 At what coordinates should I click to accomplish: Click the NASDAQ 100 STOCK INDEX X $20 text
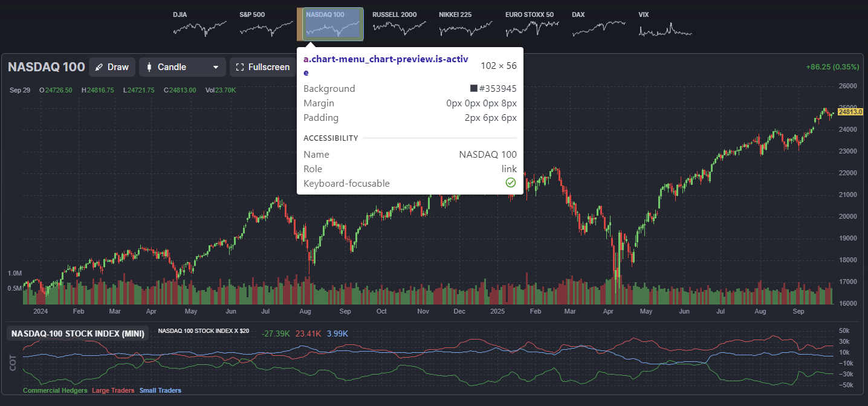coord(203,331)
